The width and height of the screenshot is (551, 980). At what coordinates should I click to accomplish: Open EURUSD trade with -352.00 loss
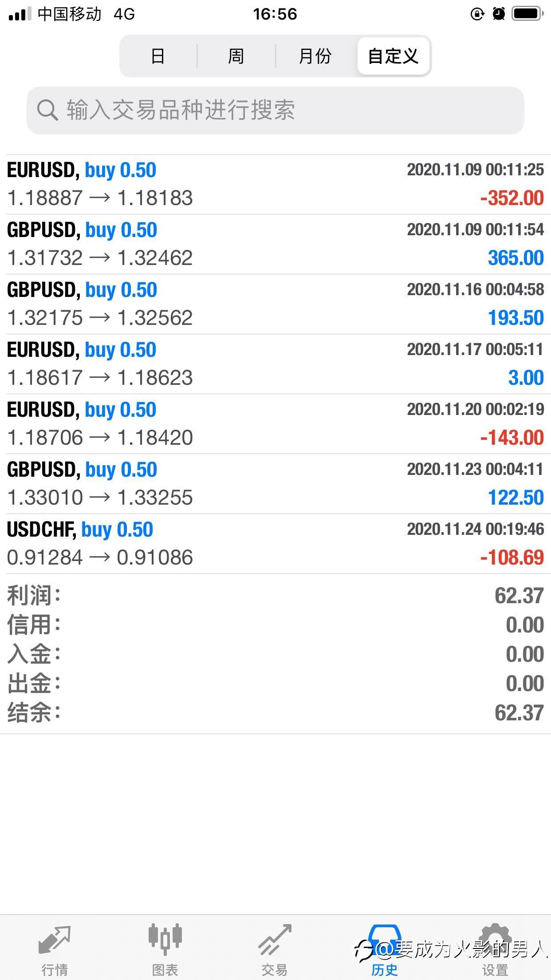pos(275,184)
